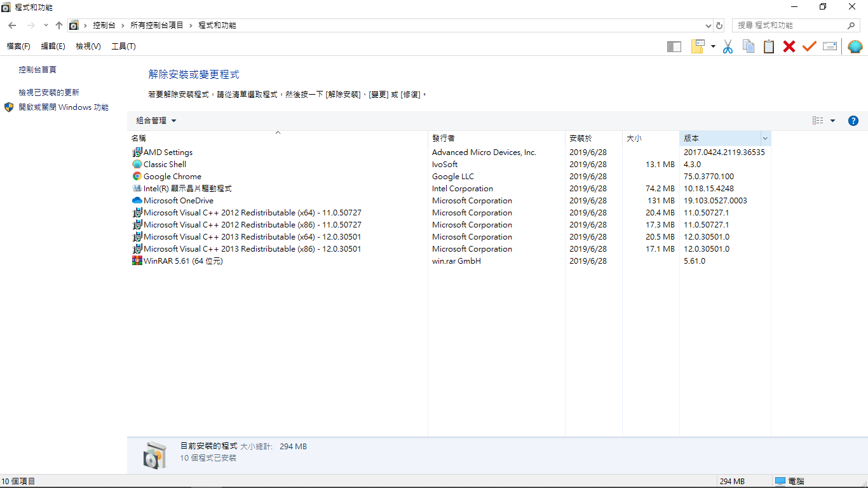Screen dimensions: 868x488
Task: Select Visual C++ 2013 Redistributable (x64) row
Action: (449, 237)
